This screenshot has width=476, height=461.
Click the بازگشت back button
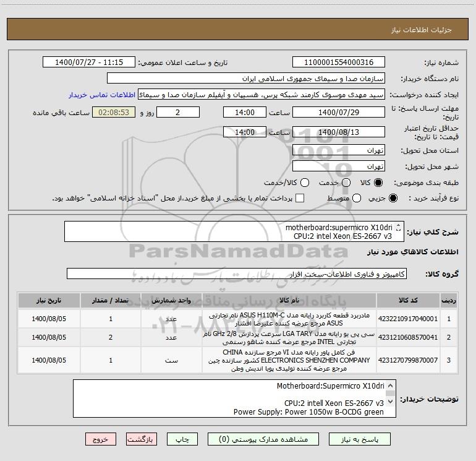point(142,439)
